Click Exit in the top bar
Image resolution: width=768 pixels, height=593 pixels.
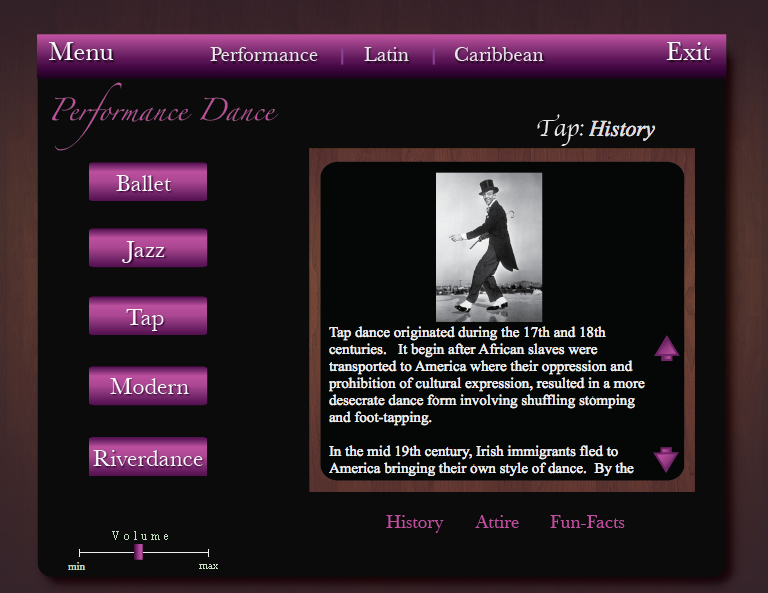coord(688,52)
